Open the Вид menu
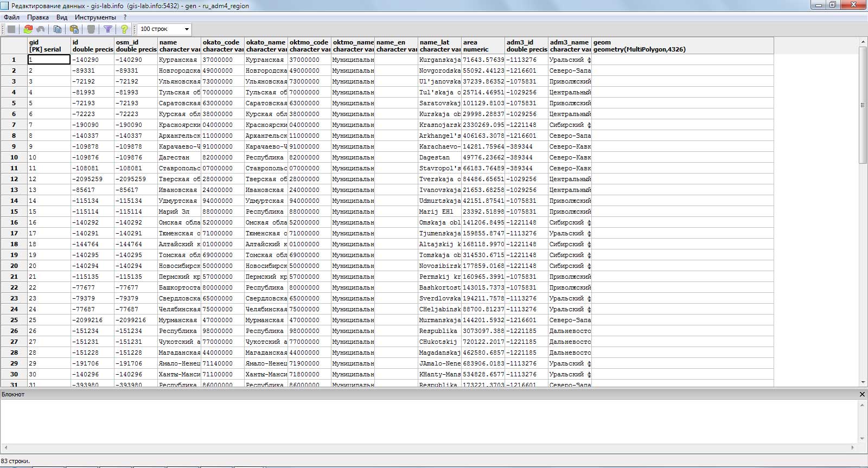Viewport: 868px width, 468px height. coord(62,17)
